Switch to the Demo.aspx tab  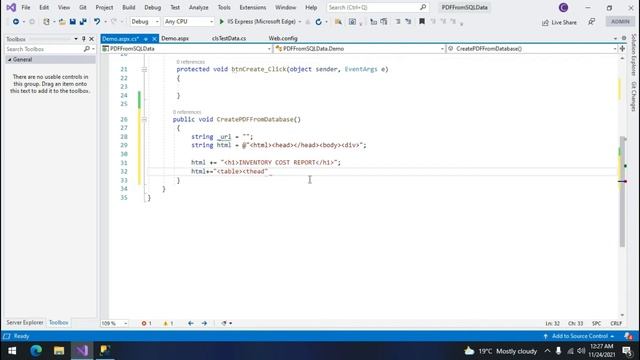(x=175, y=38)
